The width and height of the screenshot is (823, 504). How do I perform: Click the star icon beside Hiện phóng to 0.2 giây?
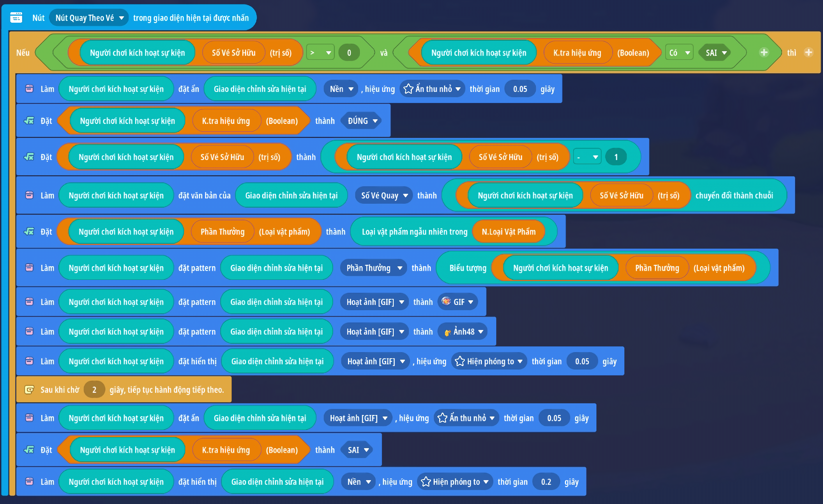coord(425,482)
